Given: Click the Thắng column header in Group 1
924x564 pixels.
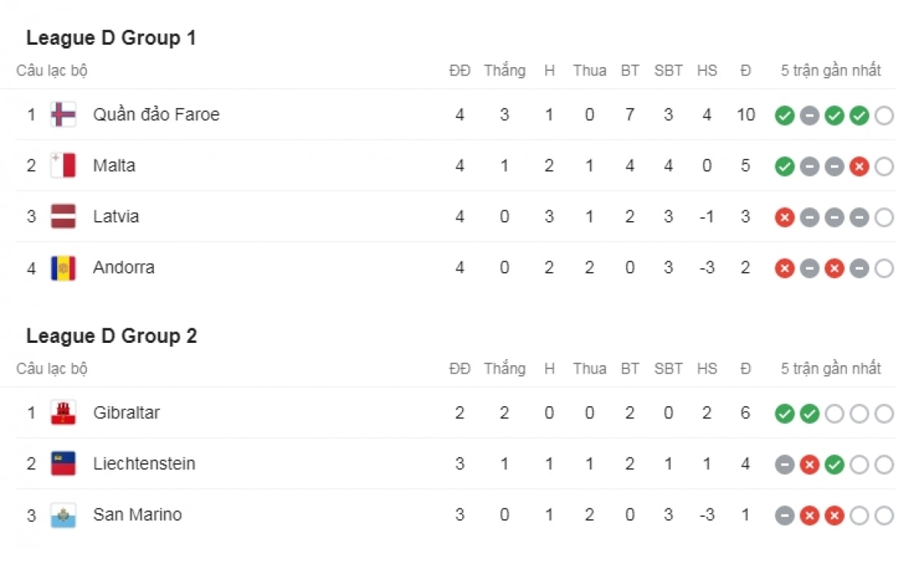Looking at the screenshot, I should [x=504, y=71].
